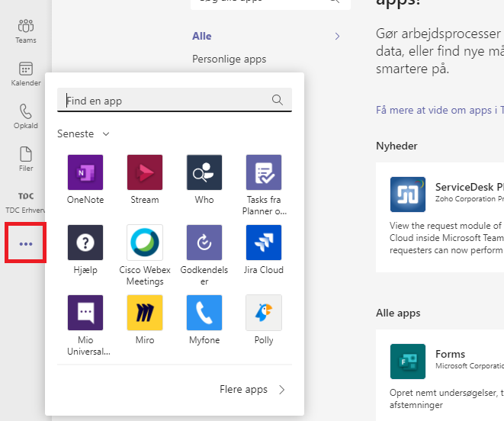Open Filer in the sidebar
The image size is (504, 421).
click(26, 159)
